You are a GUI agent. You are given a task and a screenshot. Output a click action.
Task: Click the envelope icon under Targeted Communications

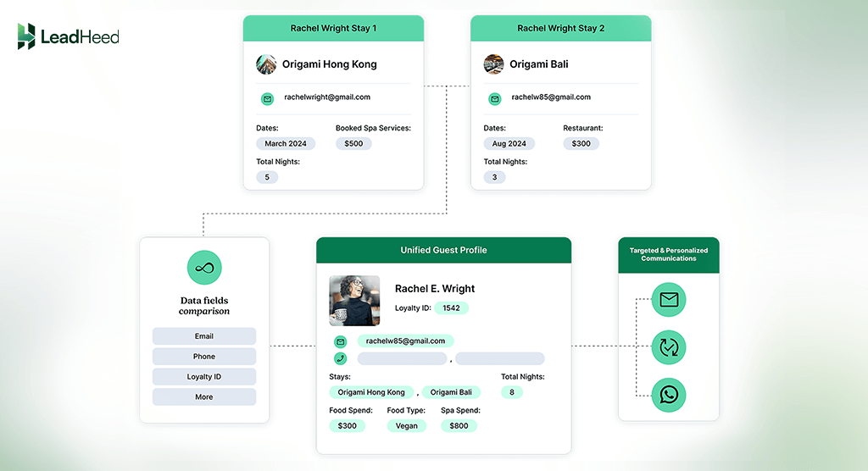669,300
